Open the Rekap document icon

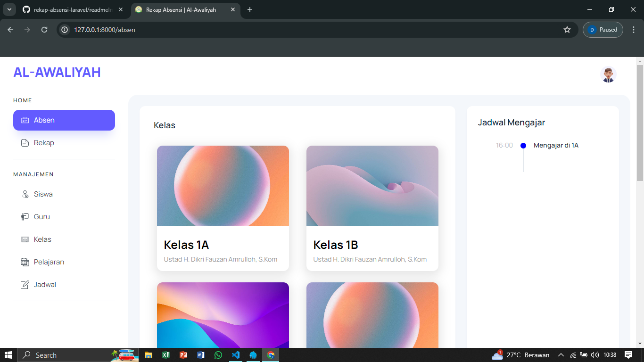(x=25, y=143)
